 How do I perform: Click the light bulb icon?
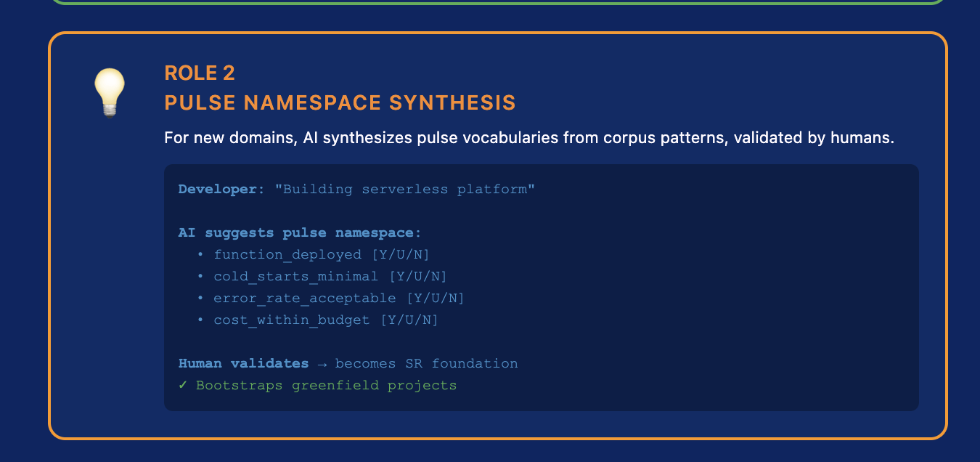(110, 92)
